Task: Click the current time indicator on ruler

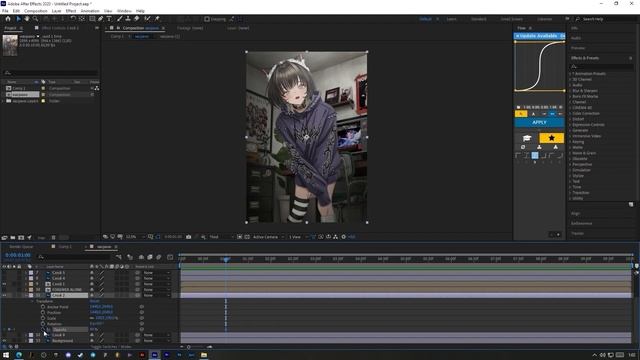Action: [226, 259]
